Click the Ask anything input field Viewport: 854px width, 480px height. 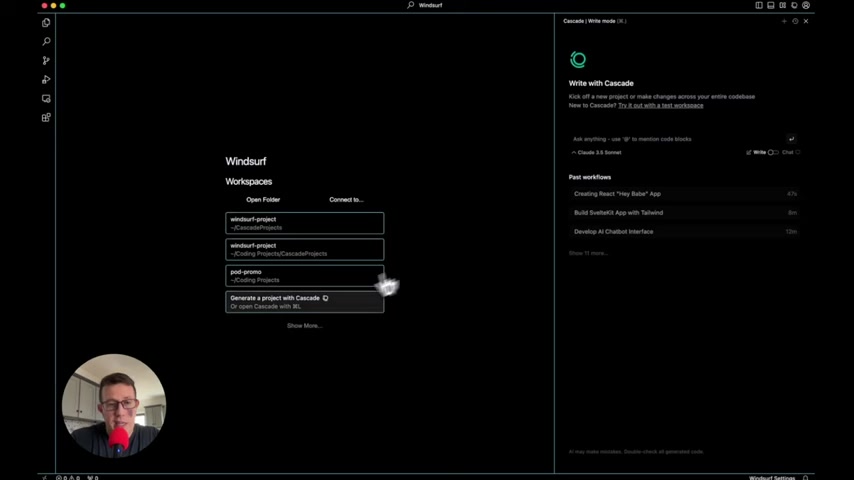(678, 139)
